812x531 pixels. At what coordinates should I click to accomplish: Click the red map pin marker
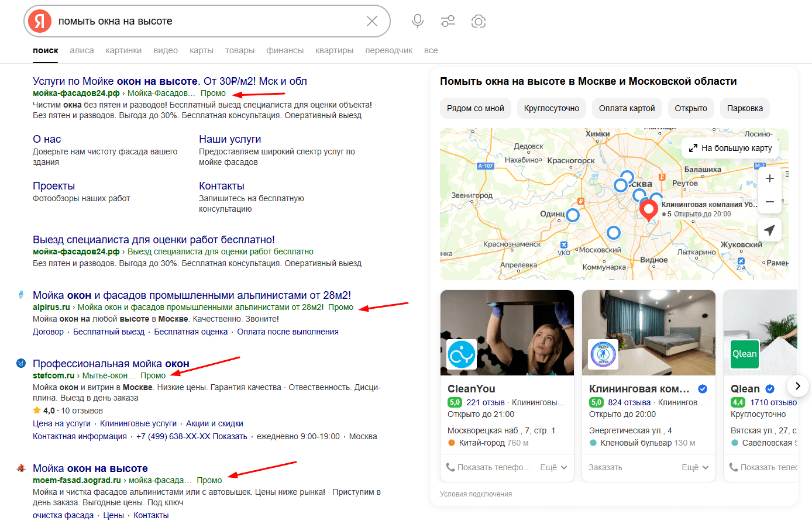[648, 210]
